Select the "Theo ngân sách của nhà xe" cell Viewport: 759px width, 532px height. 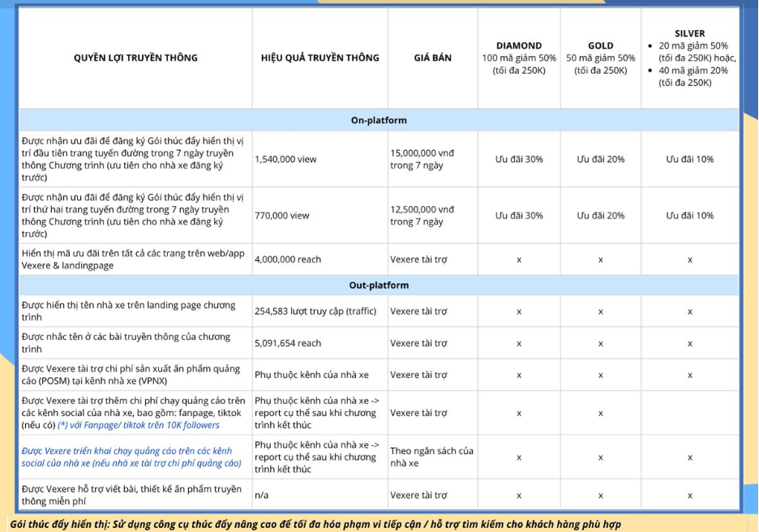click(431, 457)
